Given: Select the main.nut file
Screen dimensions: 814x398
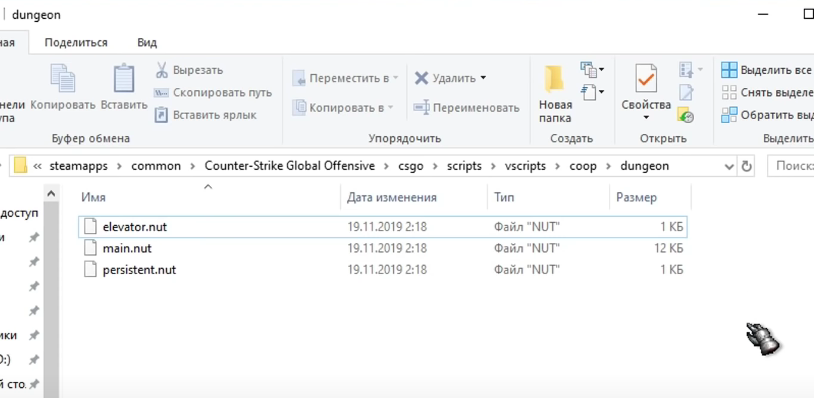Looking at the screenshot, I should (383, 249).
